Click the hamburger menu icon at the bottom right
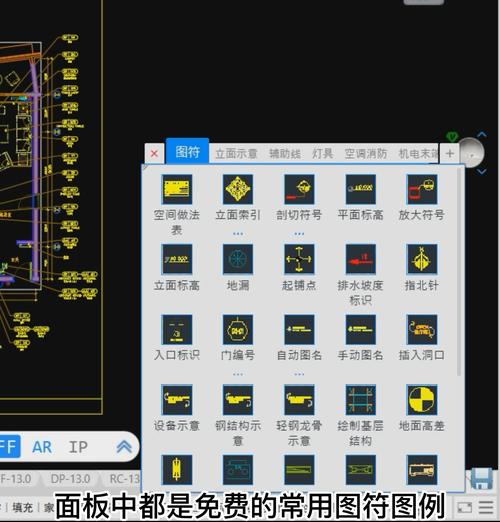Viewport: 500px width, 522px height. click(x=486, y=507)
